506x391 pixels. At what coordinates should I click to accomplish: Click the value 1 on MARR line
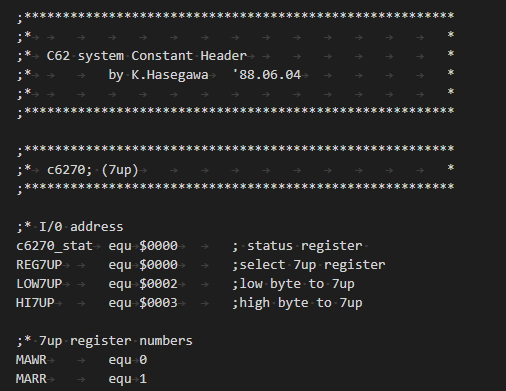pyautogui.click(x=143, y=379)
